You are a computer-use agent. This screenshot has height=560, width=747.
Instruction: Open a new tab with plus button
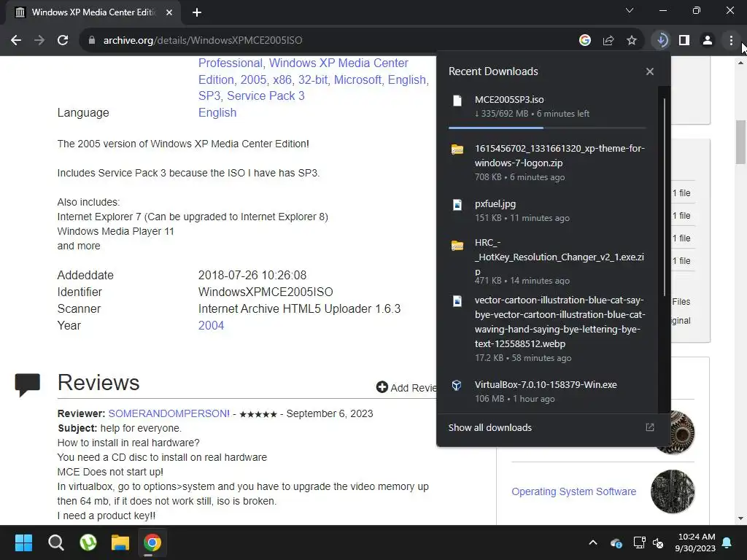click(197, 12)
